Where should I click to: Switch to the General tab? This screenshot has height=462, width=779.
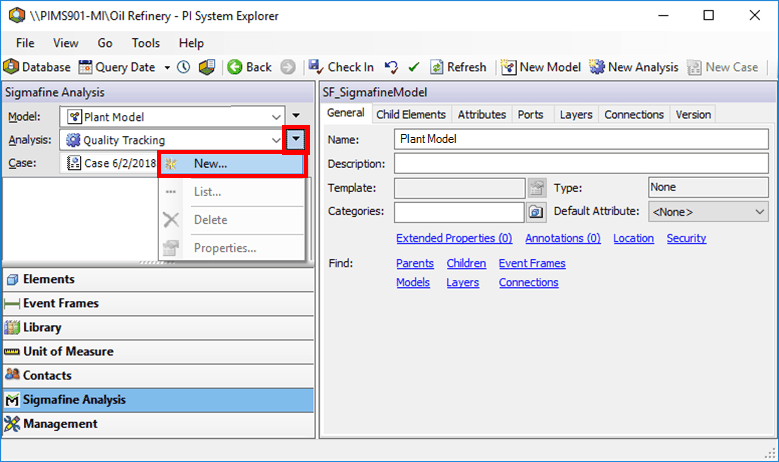pos(346,113)
